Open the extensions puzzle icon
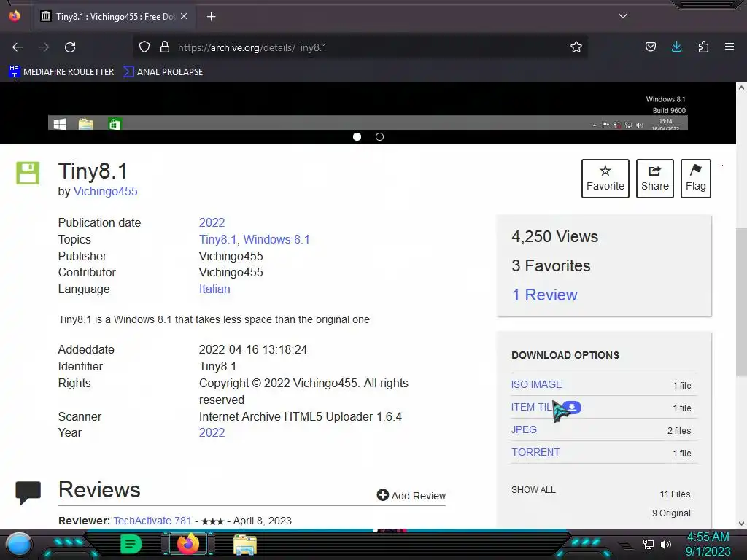The height and width of the screenshot is (560, 747). coord(703,47)
